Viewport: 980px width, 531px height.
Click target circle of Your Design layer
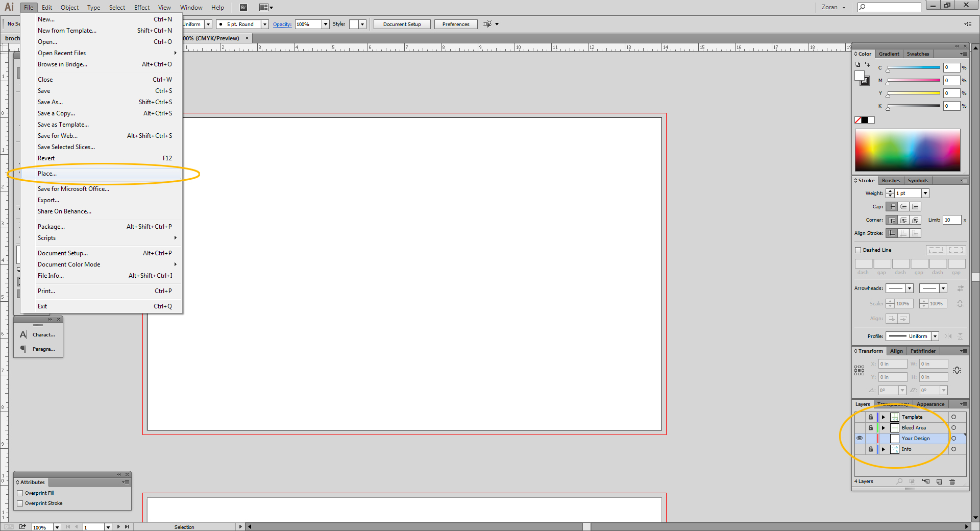click(x=953, y=439)
